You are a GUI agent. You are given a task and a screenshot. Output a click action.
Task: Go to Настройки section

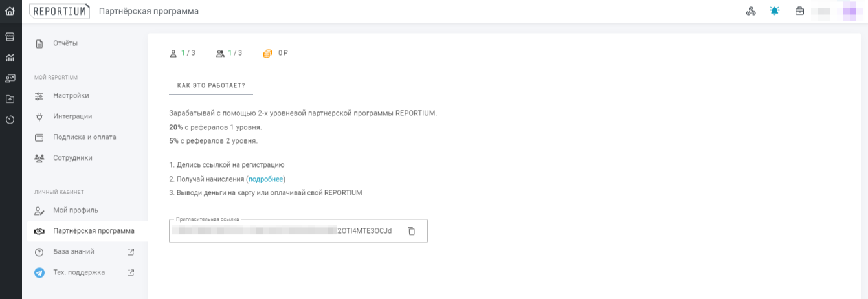71,96
